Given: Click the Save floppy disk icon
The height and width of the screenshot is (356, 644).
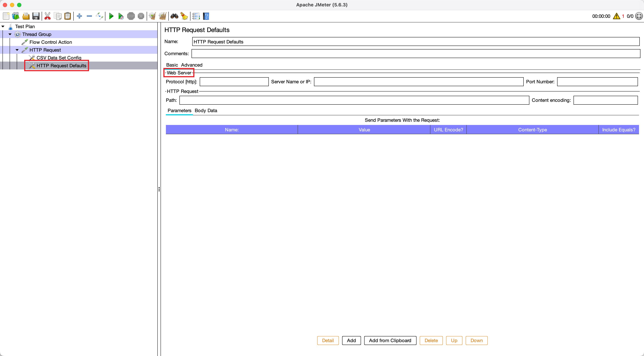Looking at the screenshot, I should click(x=36, y=16).
